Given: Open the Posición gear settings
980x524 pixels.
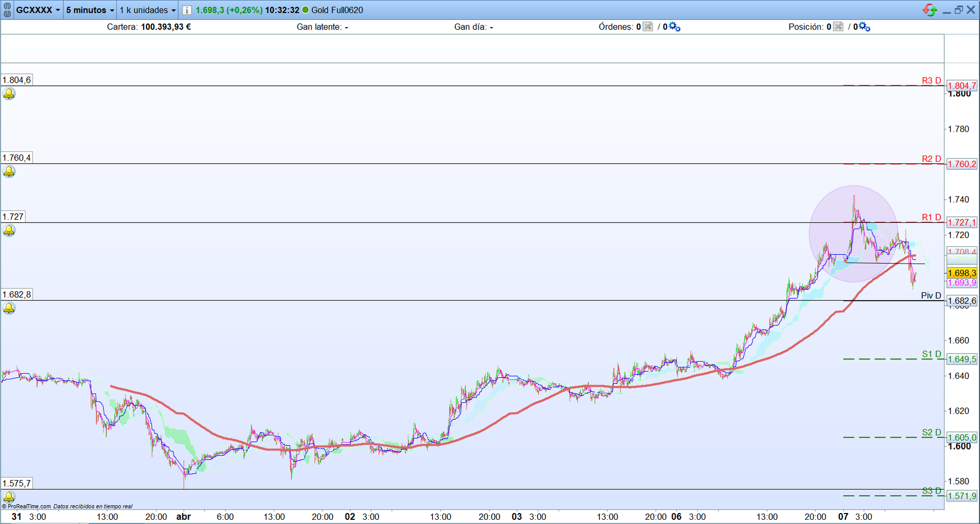Looking at the screenshot, I should 864,27.
